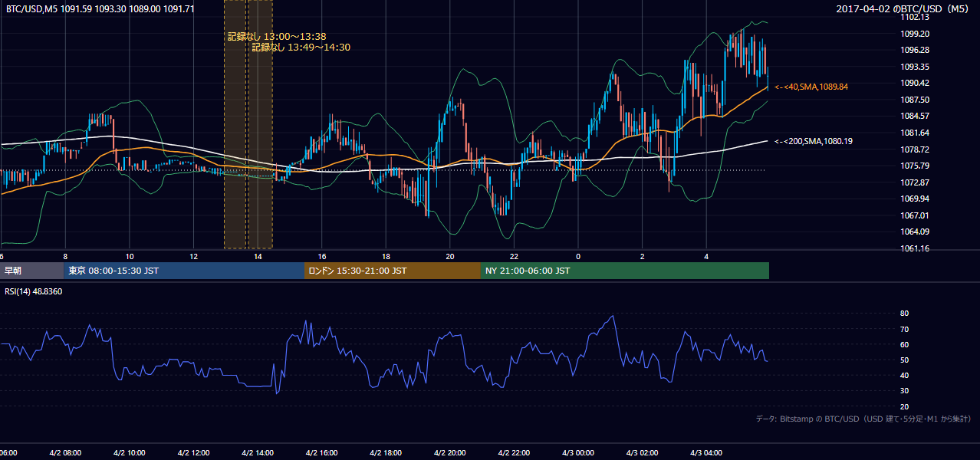980x460 pixels.
Task: Click the 東京 08:00-15:30 JST session bar
Action: [184, 271]
